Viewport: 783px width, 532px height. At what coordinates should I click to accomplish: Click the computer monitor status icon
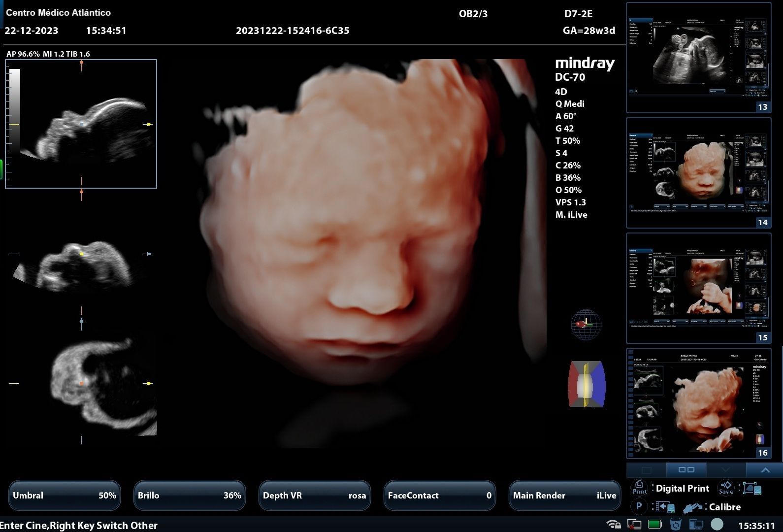point(696,524)
